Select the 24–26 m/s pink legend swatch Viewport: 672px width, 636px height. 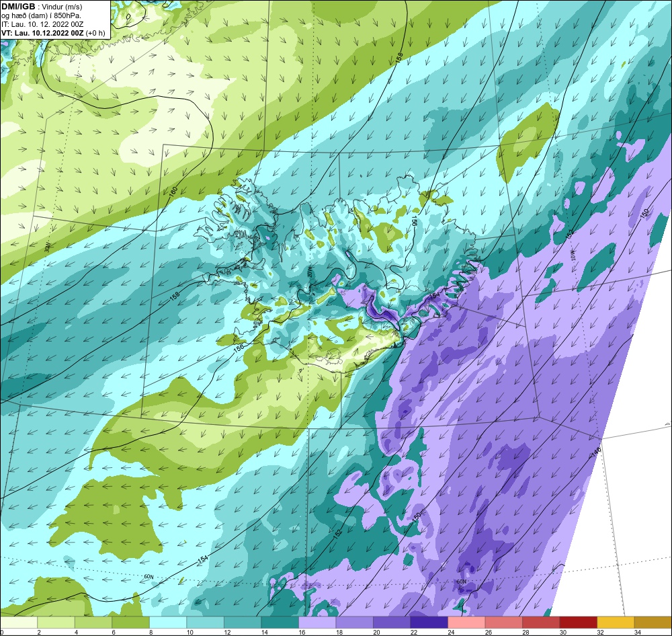(466, 623)
